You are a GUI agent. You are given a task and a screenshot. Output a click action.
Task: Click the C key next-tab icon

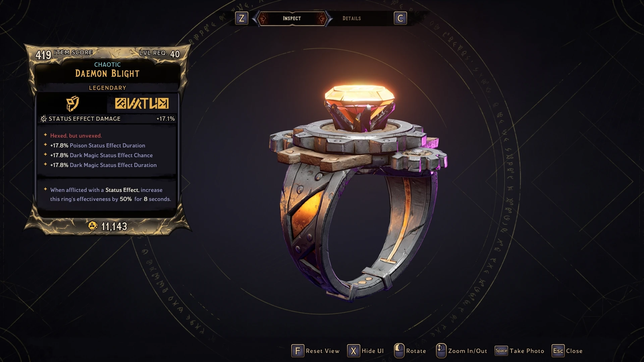[x=400, y=18]
